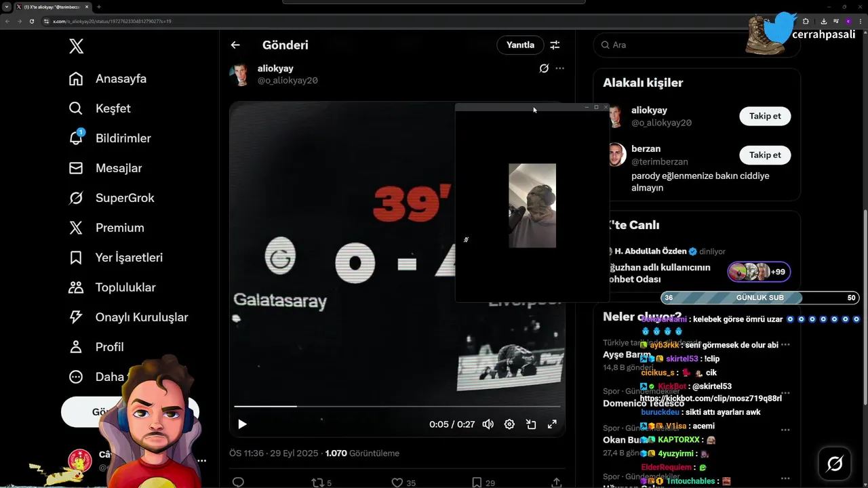Open more options for Ayşe Barım trend
Screen dimensions: 868x488
785,344
